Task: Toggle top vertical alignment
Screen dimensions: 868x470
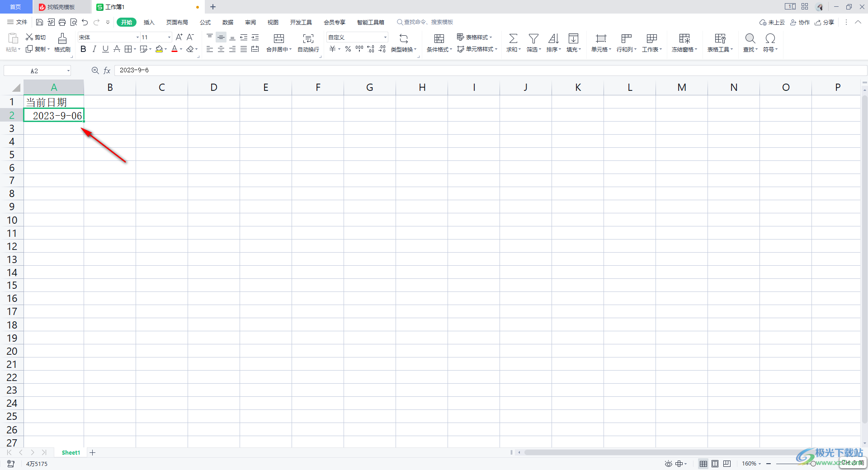Action: (x=210, y=37)
